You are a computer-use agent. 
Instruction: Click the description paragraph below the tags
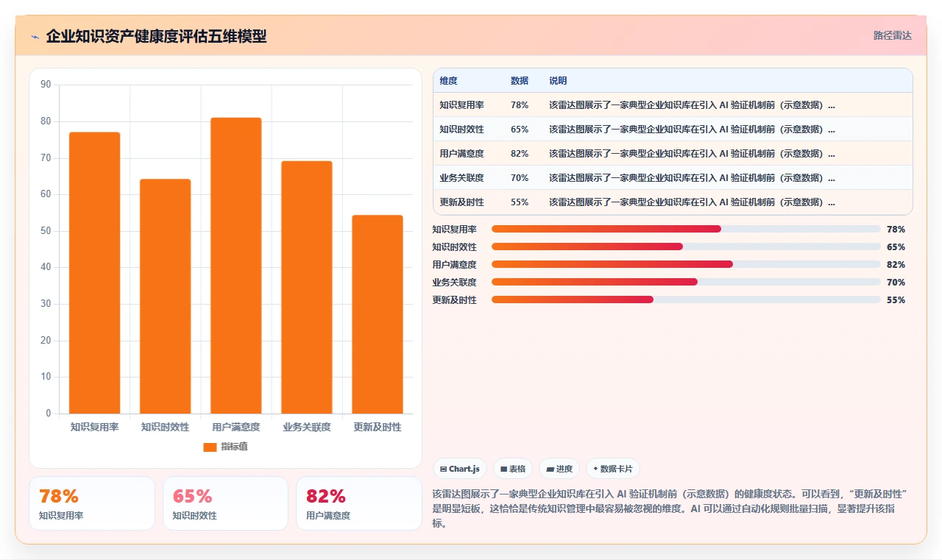(671, 508)
